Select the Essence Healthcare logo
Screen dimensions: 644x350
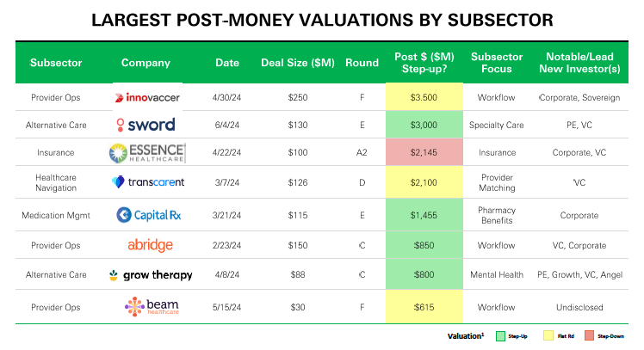(x=146, y=153)
